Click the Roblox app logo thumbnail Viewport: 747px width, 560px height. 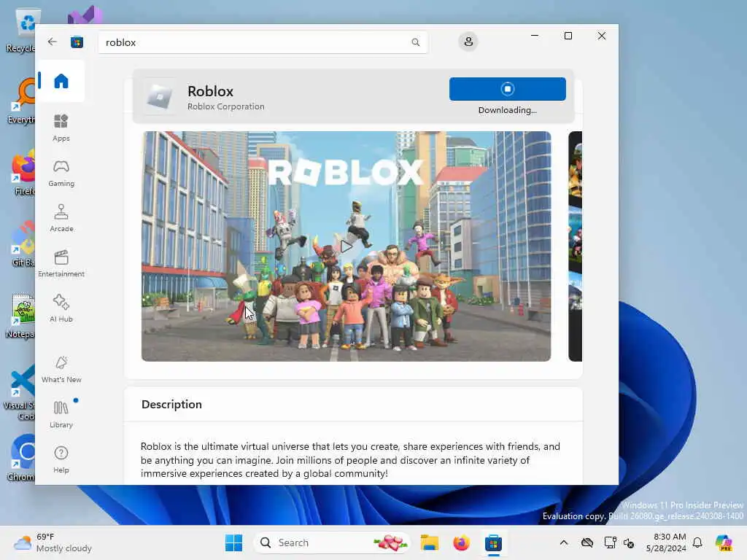click(x=160, y=97)
